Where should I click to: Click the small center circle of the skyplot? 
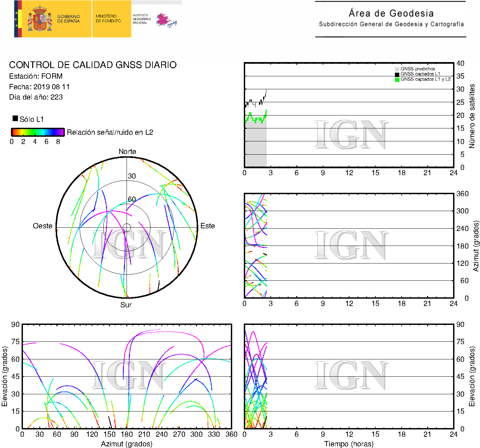point(127,227)
